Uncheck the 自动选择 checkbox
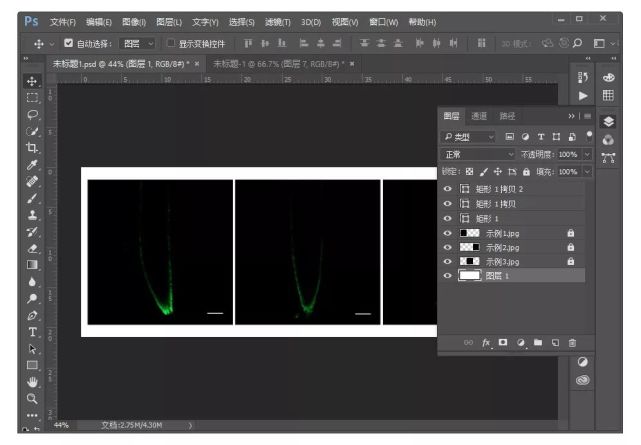 point(68,43)
